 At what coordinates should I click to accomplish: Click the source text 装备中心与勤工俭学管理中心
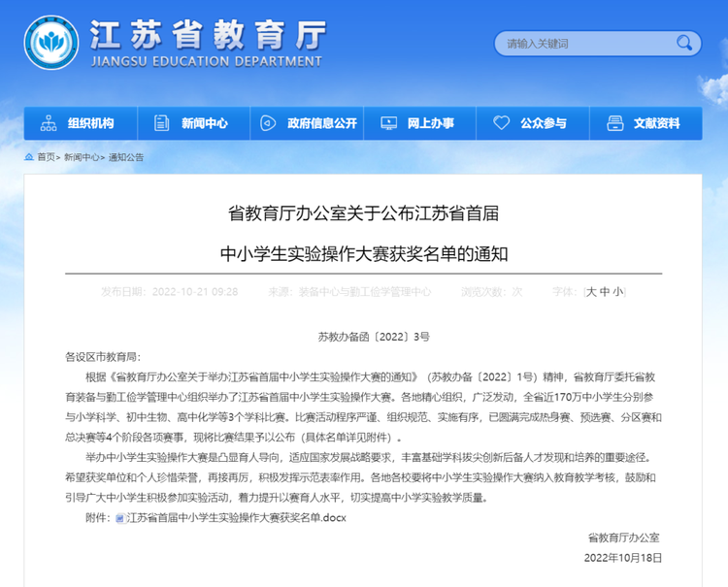click(364, 292)
